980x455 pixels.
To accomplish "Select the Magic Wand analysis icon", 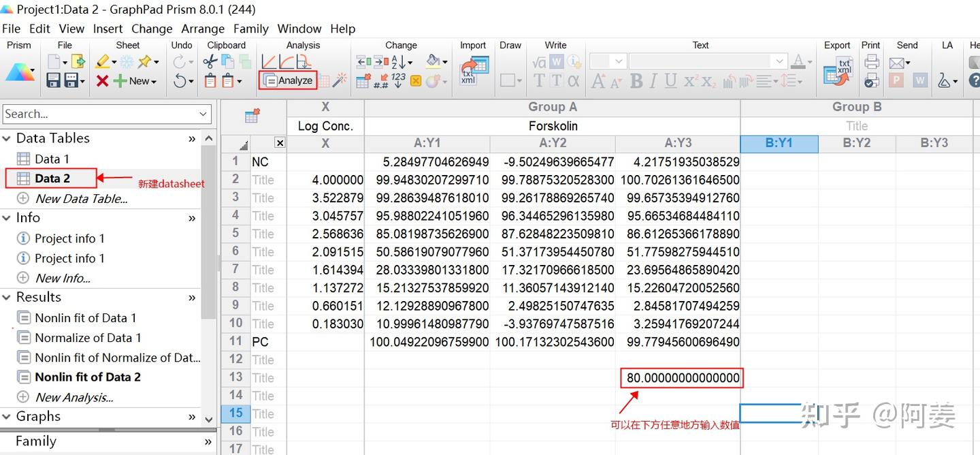I will point(338,78).
